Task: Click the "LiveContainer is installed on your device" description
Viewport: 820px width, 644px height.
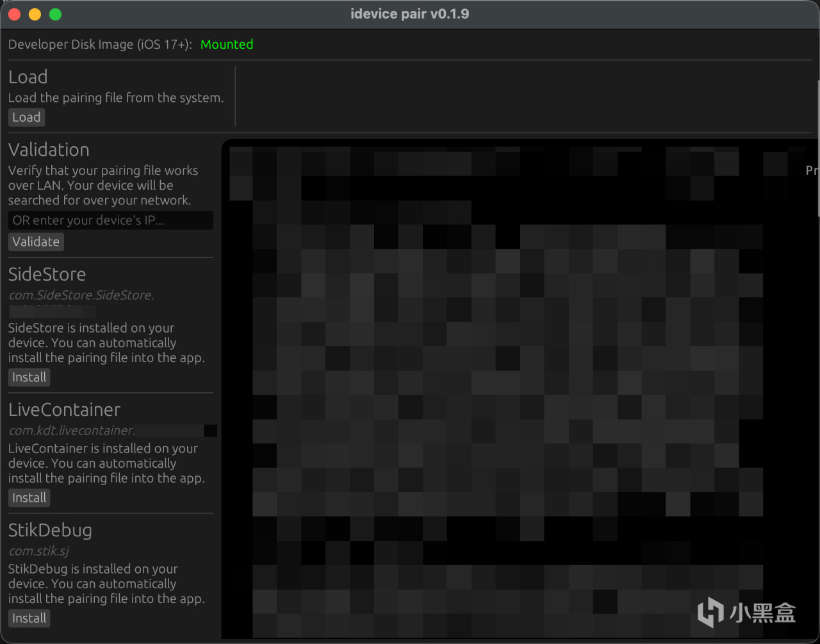Action: [x=106, y=463]
